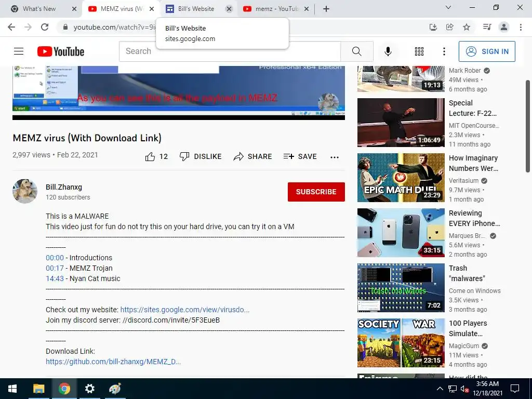
Task: Open the github.com MEMZ download link
Action: (x=113, y=362)
